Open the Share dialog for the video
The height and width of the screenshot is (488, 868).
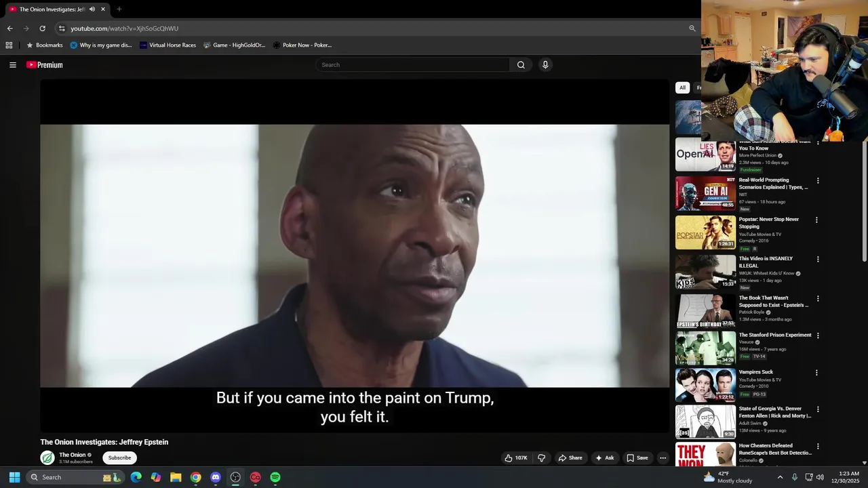coord(570,458)
